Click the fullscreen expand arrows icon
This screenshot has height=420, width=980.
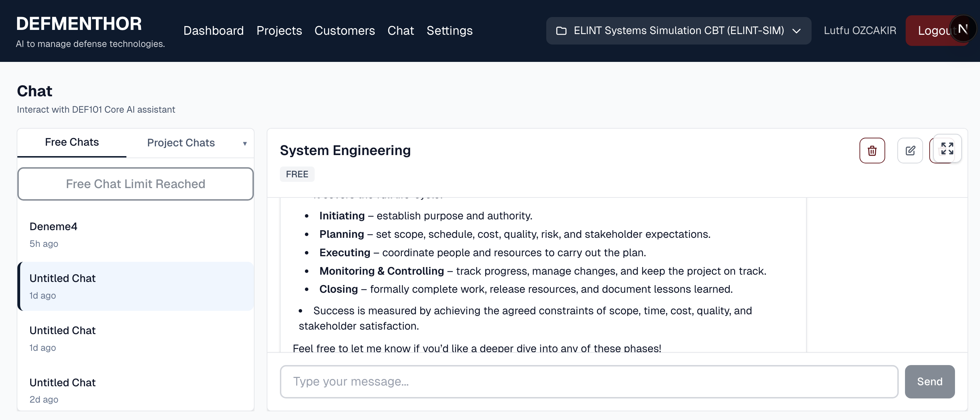[947, 148]
